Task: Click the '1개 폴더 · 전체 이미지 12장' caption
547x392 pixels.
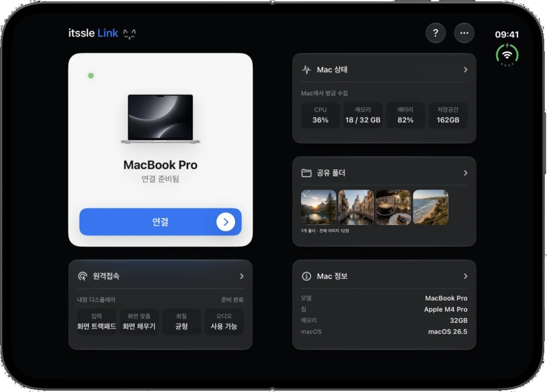Action: [x=325, y=231]
